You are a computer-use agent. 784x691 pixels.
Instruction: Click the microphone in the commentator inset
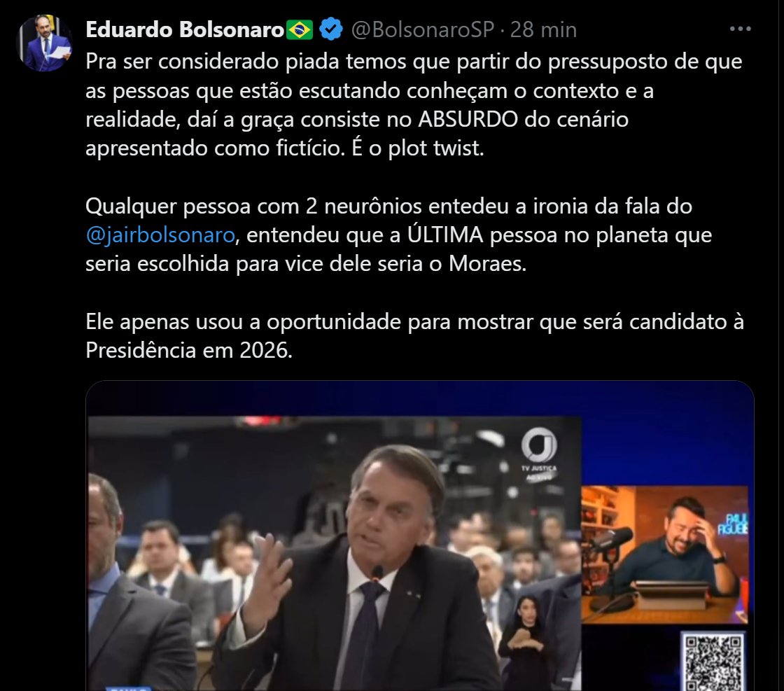click(611, 540)
